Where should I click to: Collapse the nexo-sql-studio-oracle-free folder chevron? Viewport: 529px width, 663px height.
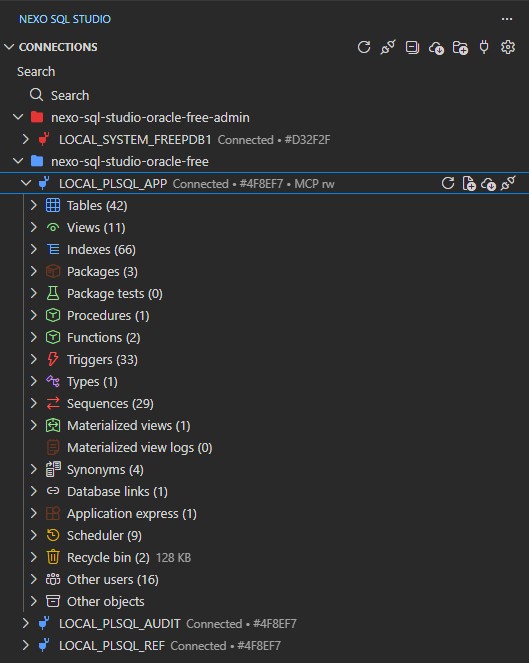tap(18, 161)
